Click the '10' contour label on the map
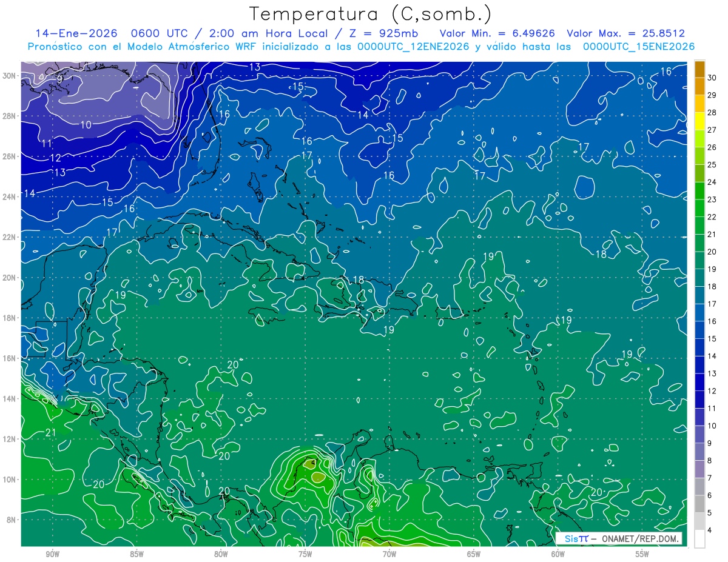This screenshot has height=562, width=728. 86,125
